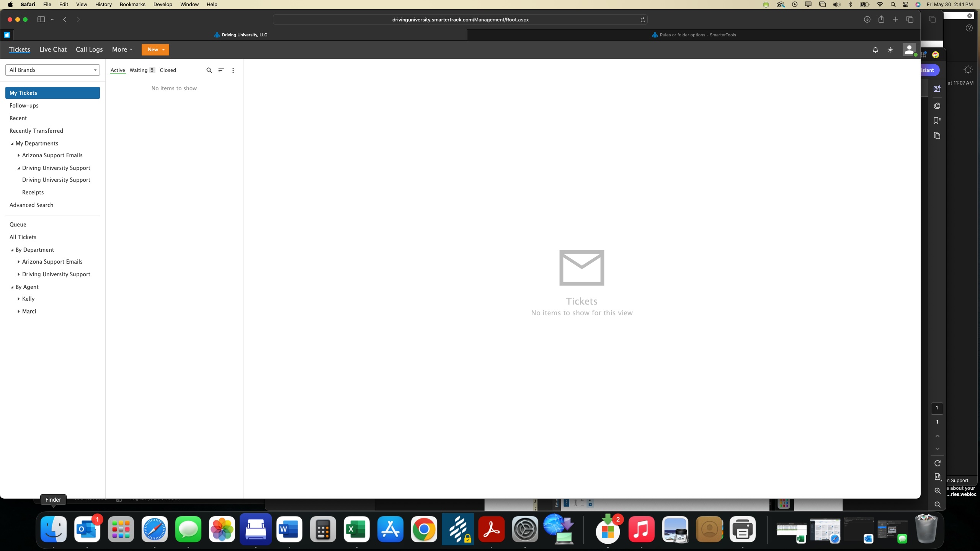
Task: Select My Tickets in the sidebar
Action: (x=52, y=93)
